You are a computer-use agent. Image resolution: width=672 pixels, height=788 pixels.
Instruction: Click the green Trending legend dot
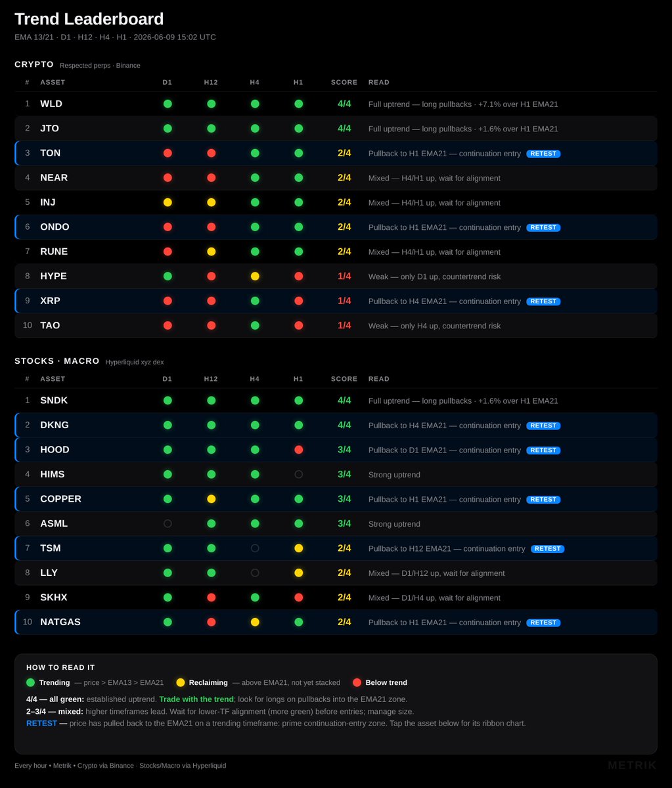tap(30, 682)
